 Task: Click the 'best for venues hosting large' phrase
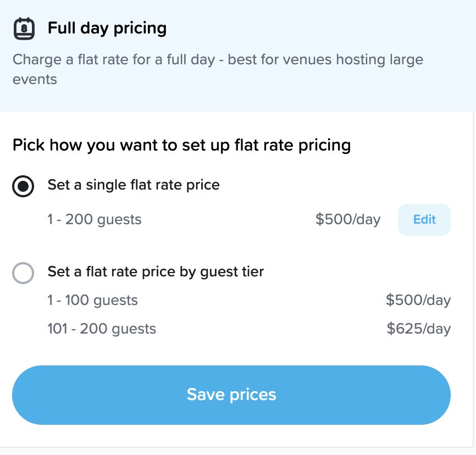pyautogui.click(x=325, y=59)
